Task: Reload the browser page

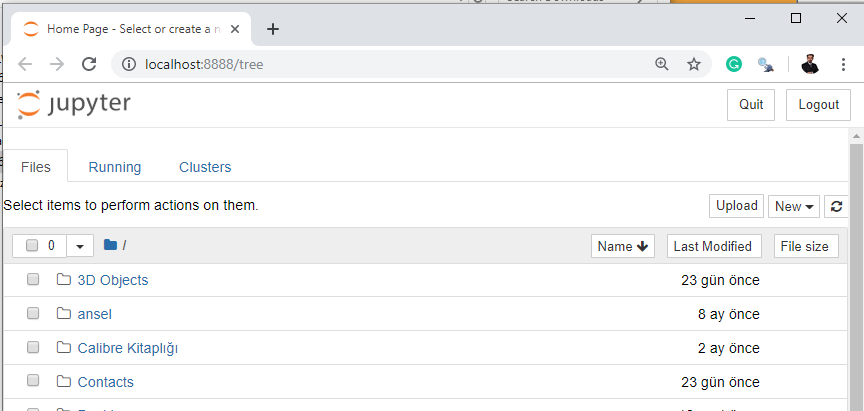Action: pos(89,64)
